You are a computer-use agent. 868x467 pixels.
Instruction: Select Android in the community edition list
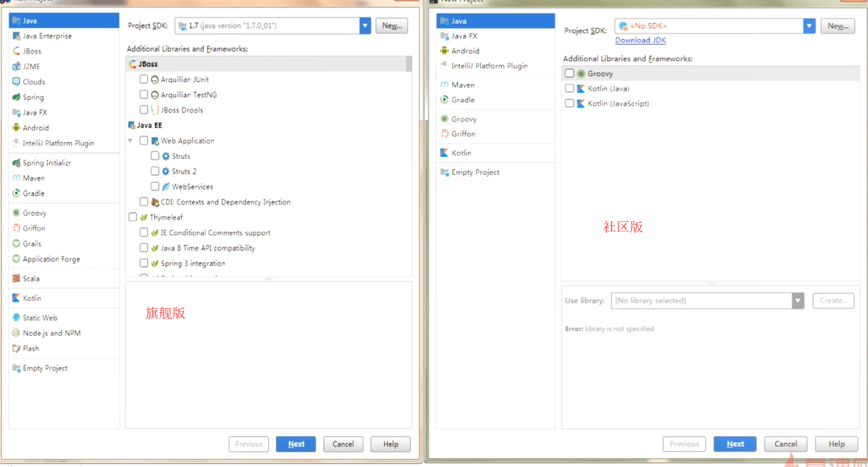pyautogui.click(x=465, y=51)
